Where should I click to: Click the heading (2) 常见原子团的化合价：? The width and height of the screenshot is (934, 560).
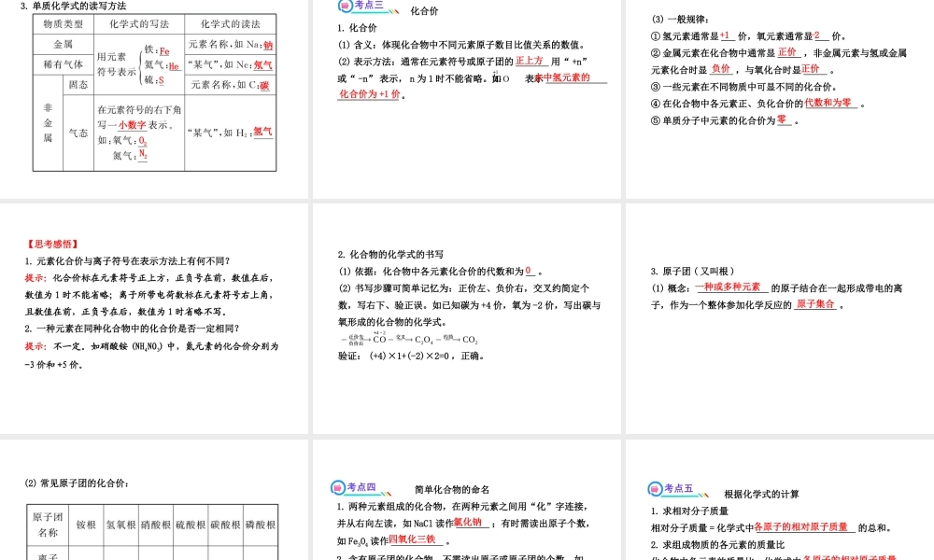(x=77, y=483)
